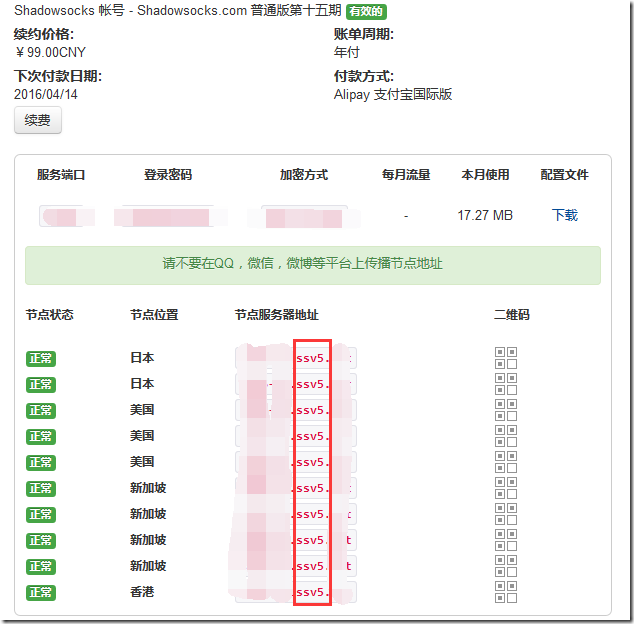View QR code for fourth 新加坡 node
The height and width of the screenshot is (624, 634).
(x=506, y=566)
